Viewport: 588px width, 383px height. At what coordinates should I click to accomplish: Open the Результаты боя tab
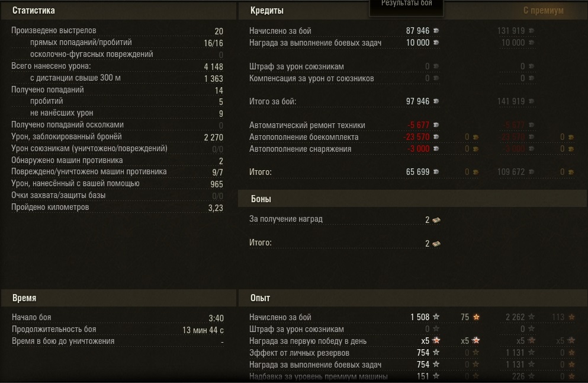(406, 4)
